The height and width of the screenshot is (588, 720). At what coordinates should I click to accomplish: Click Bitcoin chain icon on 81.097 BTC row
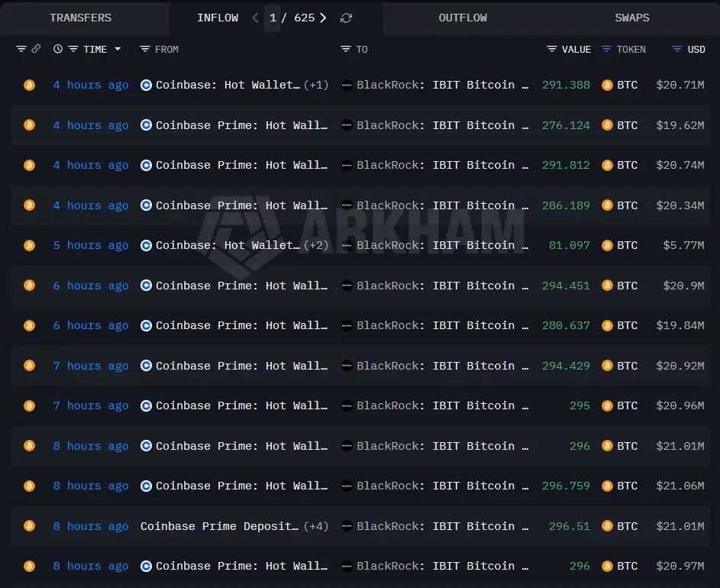click(x=29, y=245)
